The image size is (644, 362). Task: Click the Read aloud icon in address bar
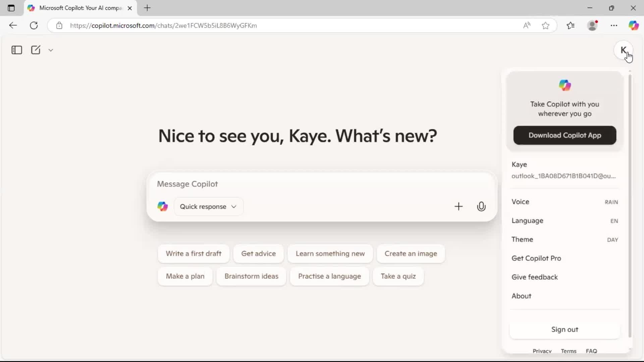527,25
